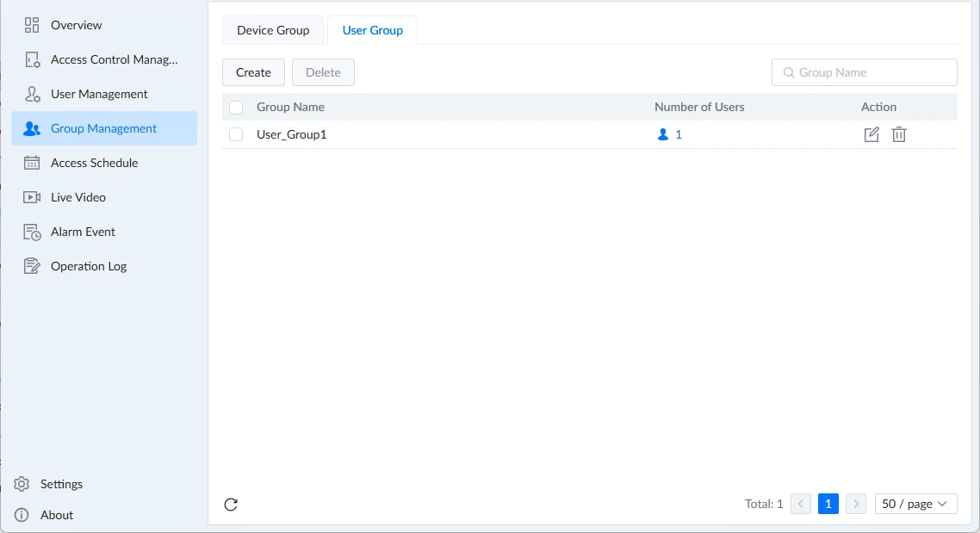Switch to the Device Group tab
The width and height of the screenshot is (980, 533).
click(x=273, y=30)
